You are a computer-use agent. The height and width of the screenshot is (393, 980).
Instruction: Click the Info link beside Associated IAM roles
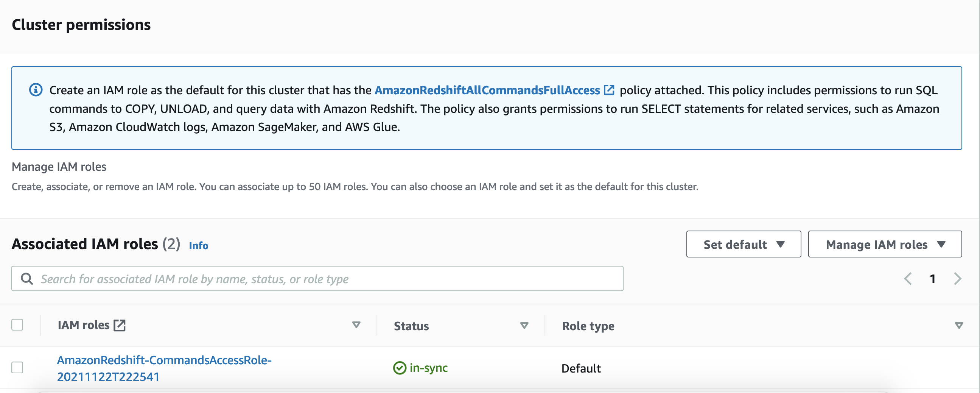[199, 246]
